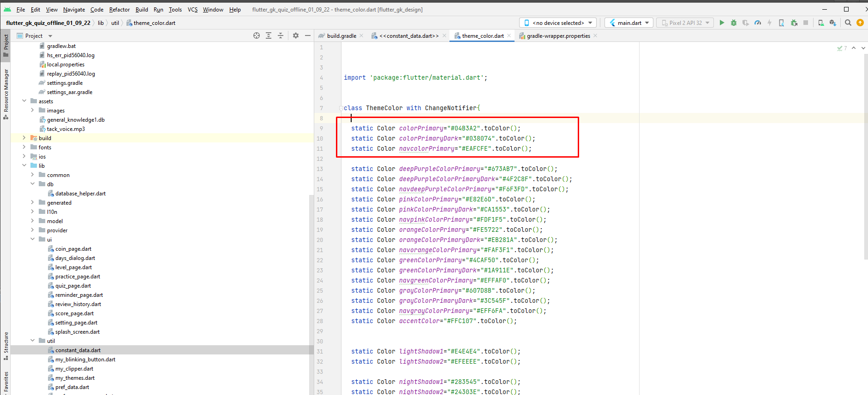868x395 pixels.
Task: Collapse the lib folder
Action: pyautogui.click(x=24, y=165)
